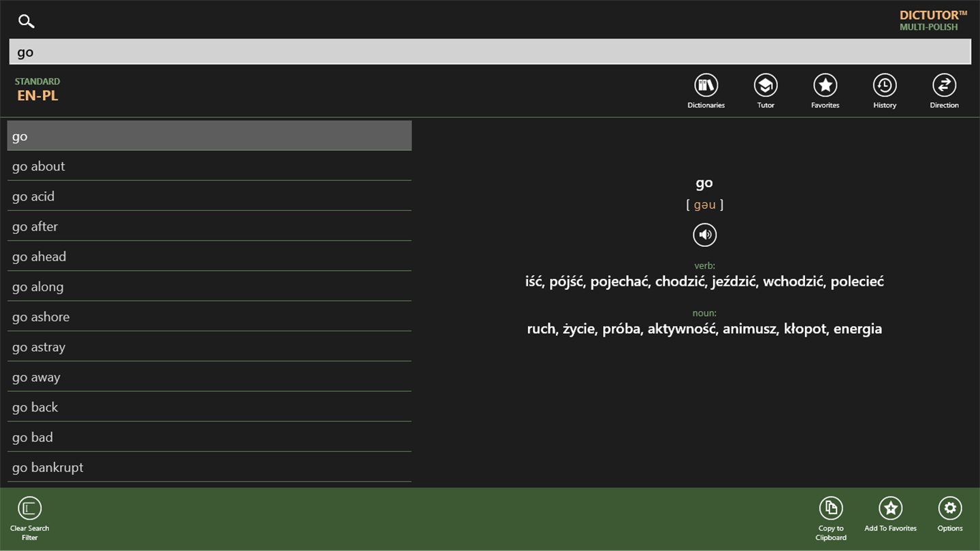
Task: Click the magnifying glass search icon
Action: pos(26,21)
